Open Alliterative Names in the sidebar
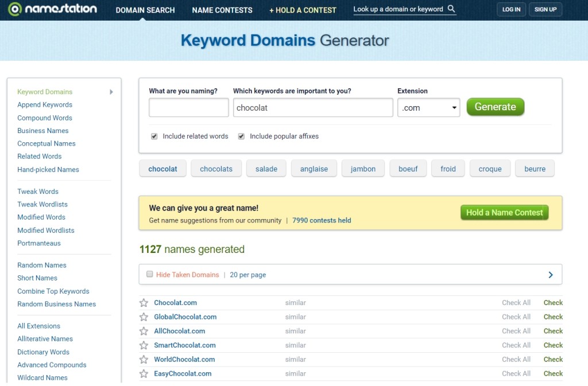 (x=45, y=338)
